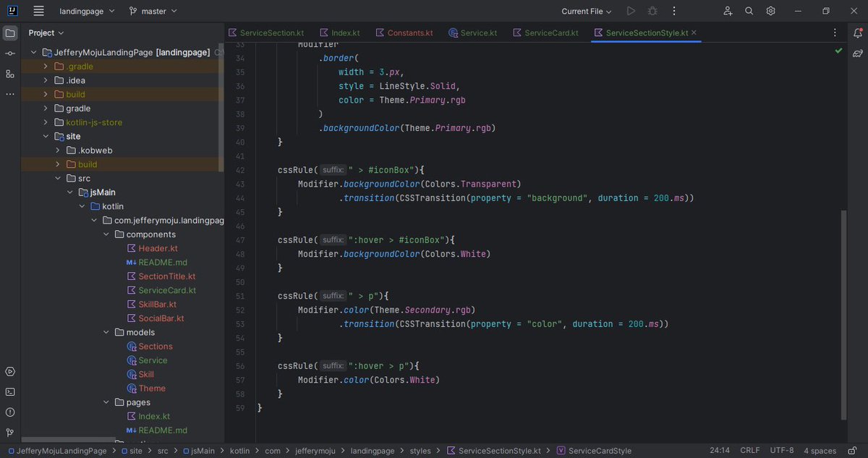Click styles breadcrumb in navigation bar

(420, 451)
